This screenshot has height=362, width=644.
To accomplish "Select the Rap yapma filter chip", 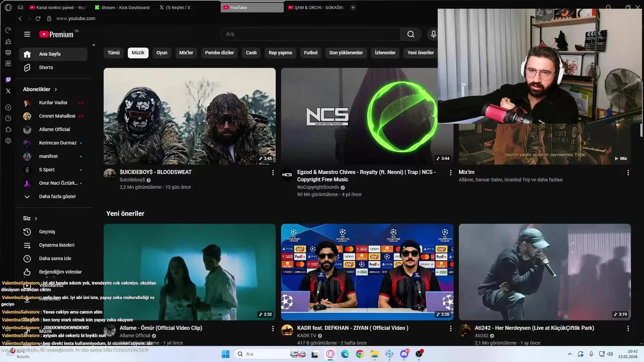I will (x=280, y=53).
